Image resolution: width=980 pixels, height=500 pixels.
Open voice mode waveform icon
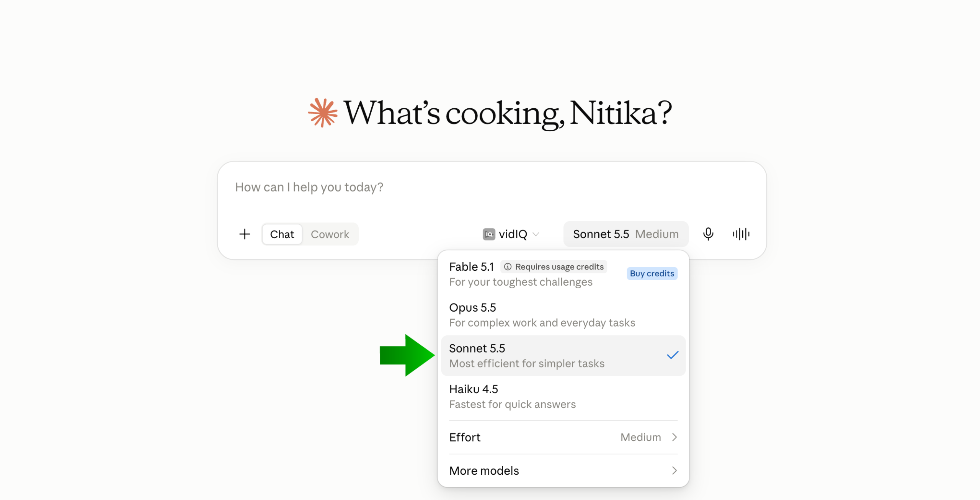(x=741, y=234)
